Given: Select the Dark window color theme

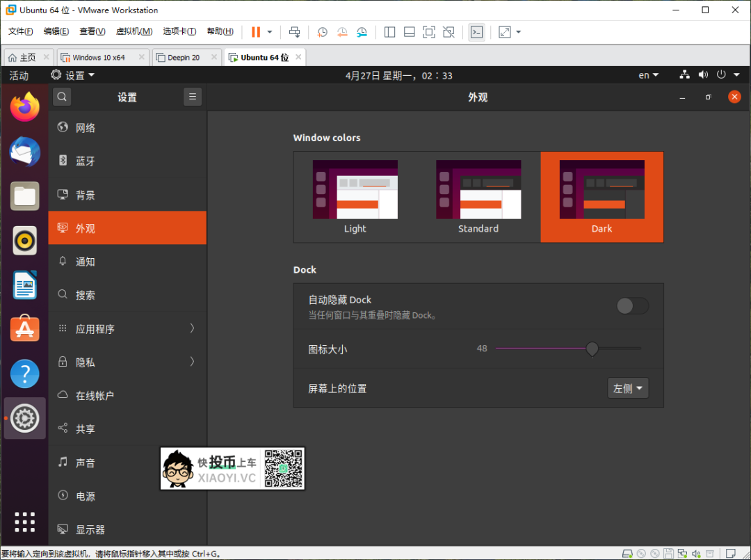Looking at the screenshot, I should click(x=601, y=197).
